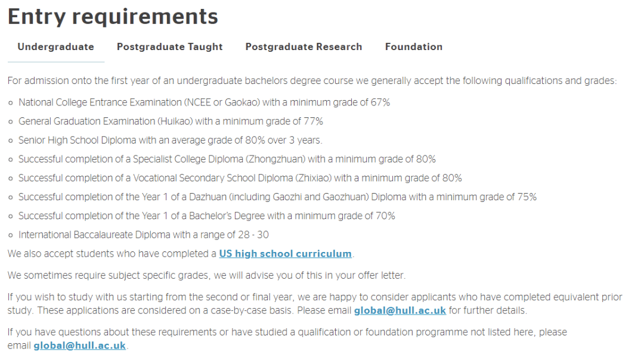Select the Senior High School Diploma bullet text
Screen dimensions: 644x361
[x=171, y=141]
